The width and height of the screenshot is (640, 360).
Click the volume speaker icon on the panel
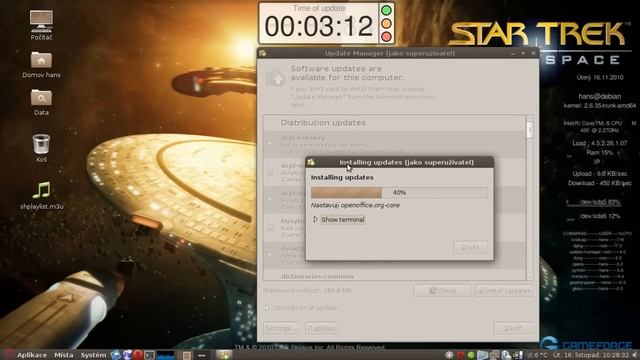[x=635, y=355]
